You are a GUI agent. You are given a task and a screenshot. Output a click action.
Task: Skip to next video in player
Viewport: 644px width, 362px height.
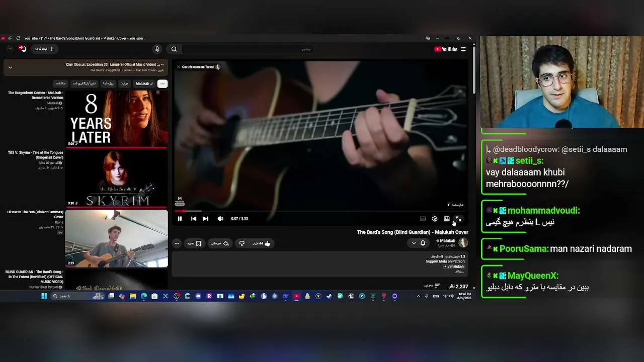pyautogui.click(x=205, y=219)
